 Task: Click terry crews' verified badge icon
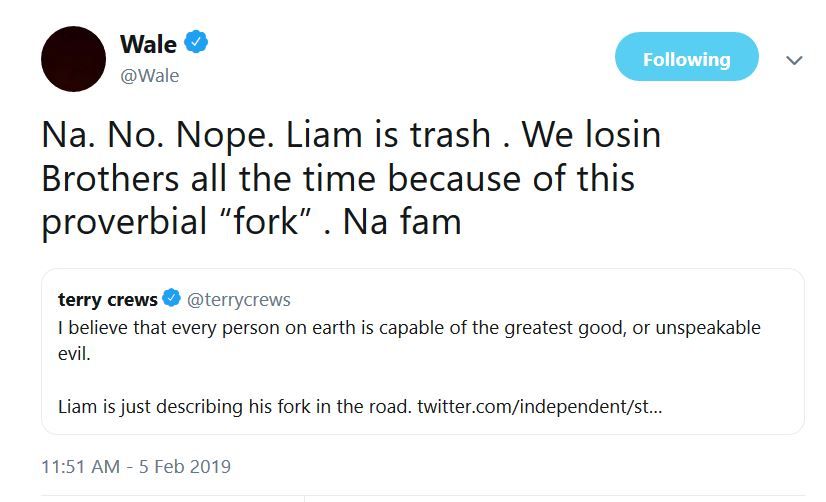click(172, 299)
